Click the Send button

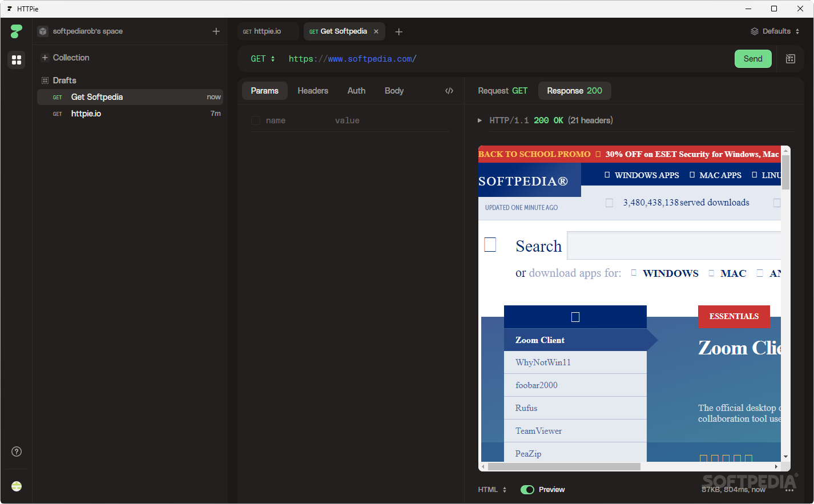(x=753, y=59)
